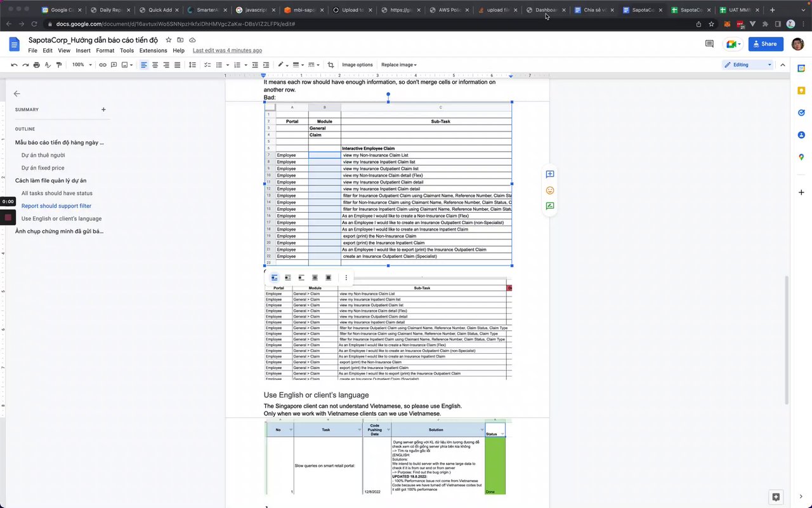This screenshot has height=508, width=812.
Task: Expand the bulleted list options arrow
Action: [x=227, y=65]
